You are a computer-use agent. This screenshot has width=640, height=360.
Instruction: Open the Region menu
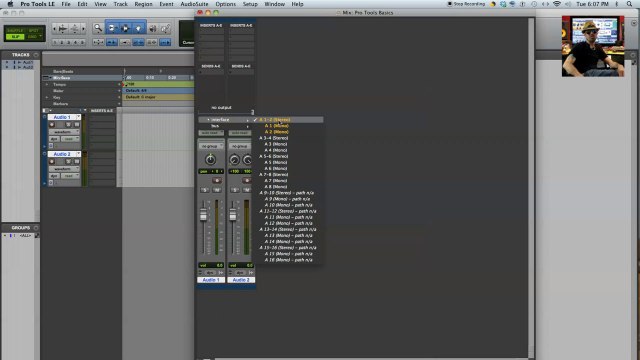point(143,4)
